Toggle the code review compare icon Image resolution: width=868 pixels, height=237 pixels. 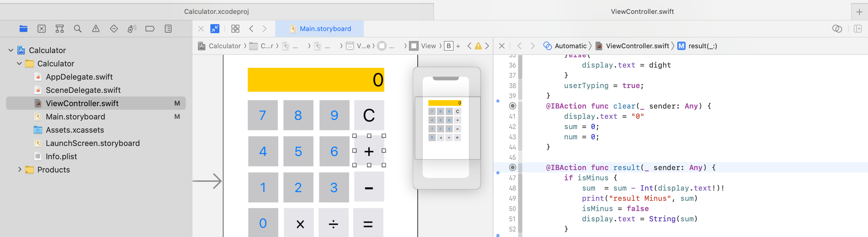[x=837, y=29]
